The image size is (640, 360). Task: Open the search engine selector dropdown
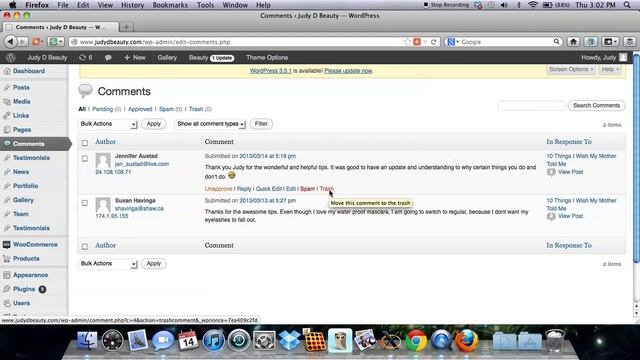click(x=453, y=42)
